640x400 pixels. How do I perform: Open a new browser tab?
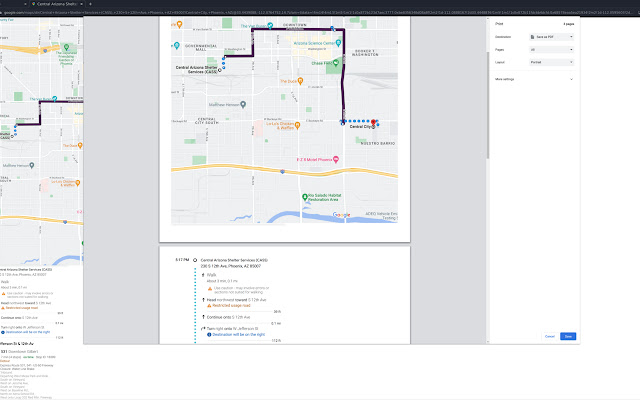tap(90, 4)
